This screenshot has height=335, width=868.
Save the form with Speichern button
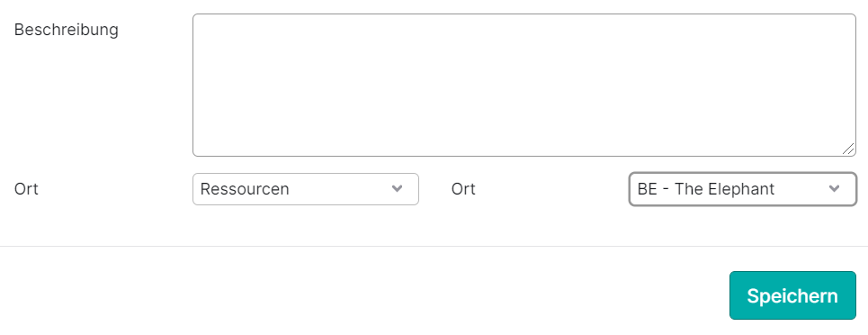click(792, 295)
